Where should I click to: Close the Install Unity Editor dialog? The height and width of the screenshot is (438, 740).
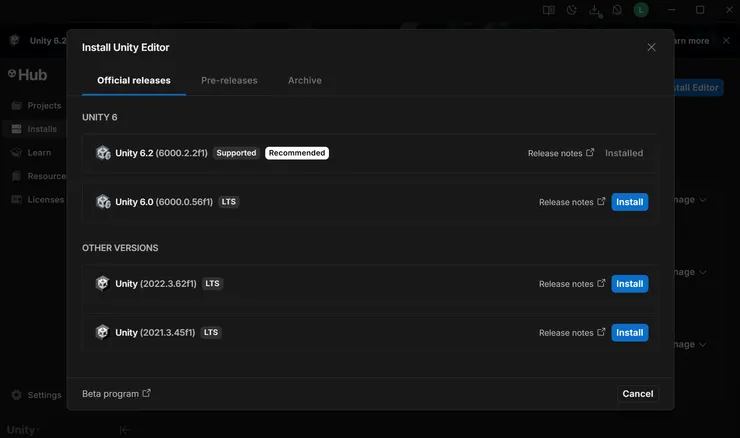[651, 47]
